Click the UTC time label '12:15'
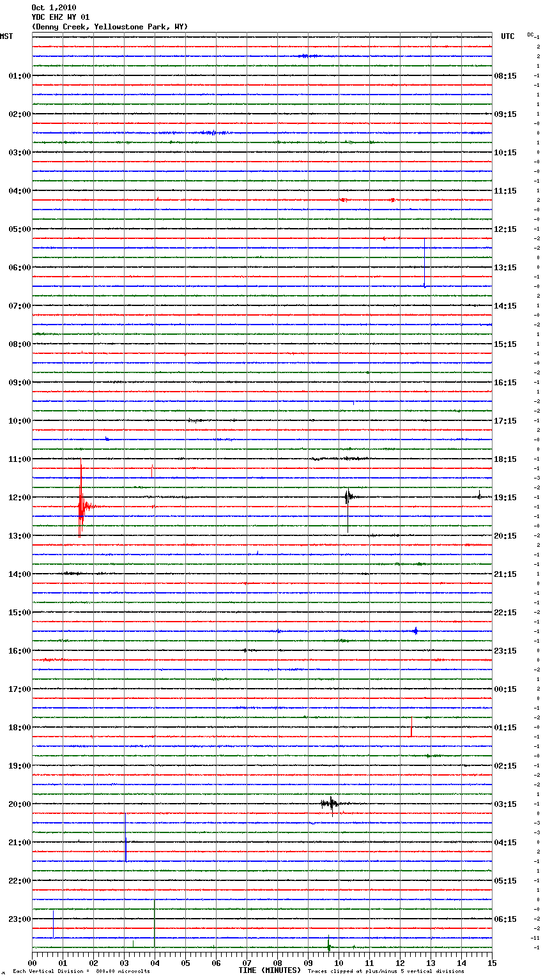Image resolution: width=543 pixels, height=980 pixels. (505, 229)
